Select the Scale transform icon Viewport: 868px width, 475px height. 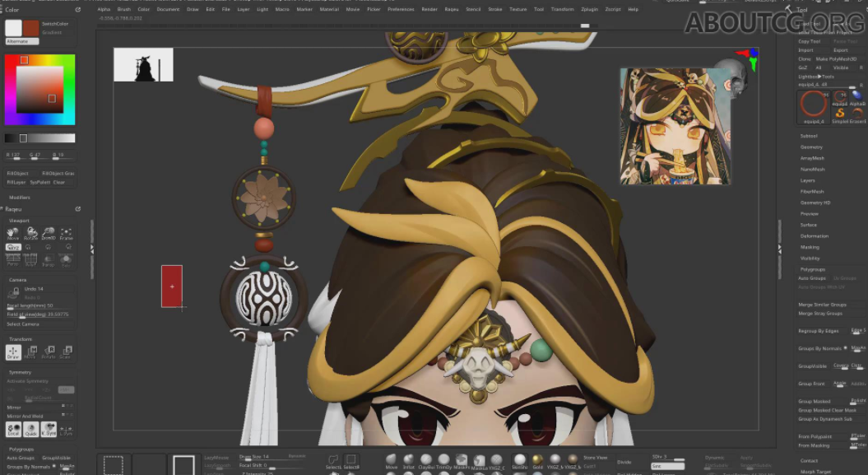pos(66,352)
